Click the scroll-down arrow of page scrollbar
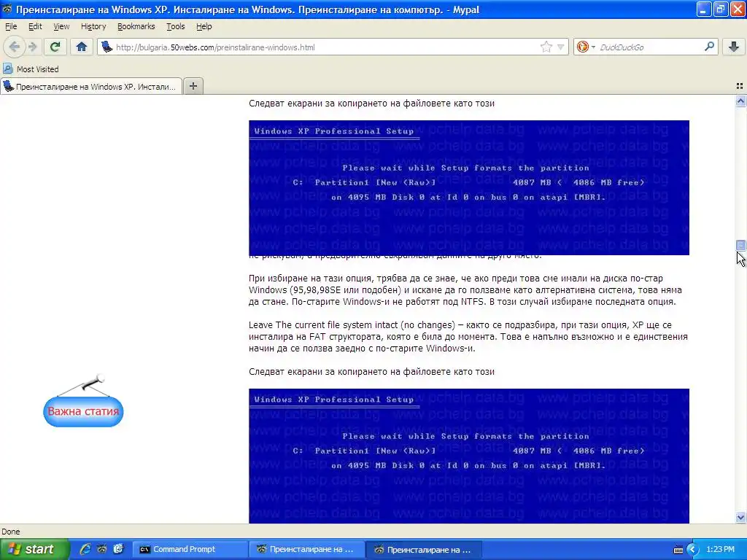Screen dimensions: 747x560 [740, 517]
